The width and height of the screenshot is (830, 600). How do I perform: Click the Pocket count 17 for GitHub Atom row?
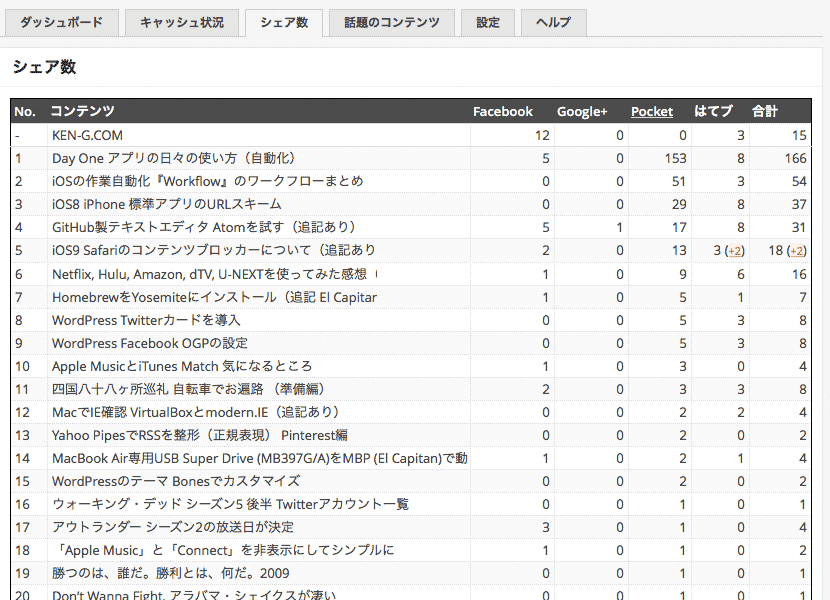tap(679, 227)
